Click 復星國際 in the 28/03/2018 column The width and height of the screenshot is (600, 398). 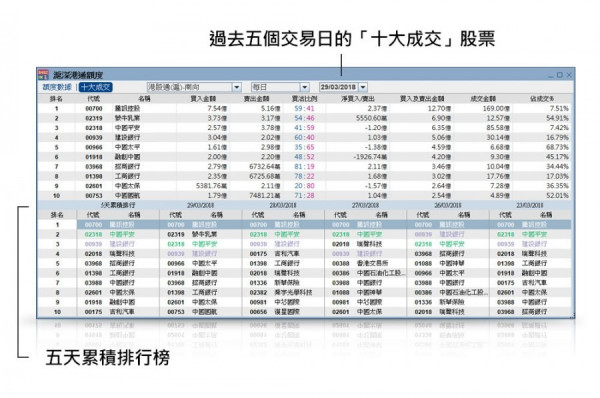[287, 312]
